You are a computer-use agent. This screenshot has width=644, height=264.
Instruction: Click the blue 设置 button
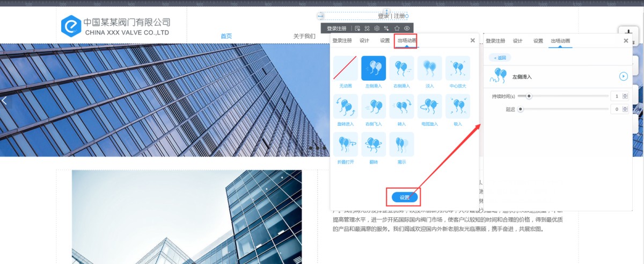405,197
